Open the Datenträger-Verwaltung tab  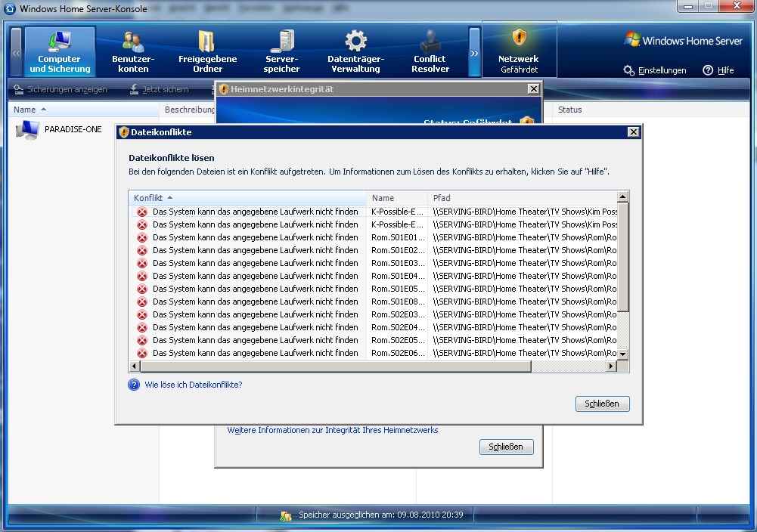point(355,51)
